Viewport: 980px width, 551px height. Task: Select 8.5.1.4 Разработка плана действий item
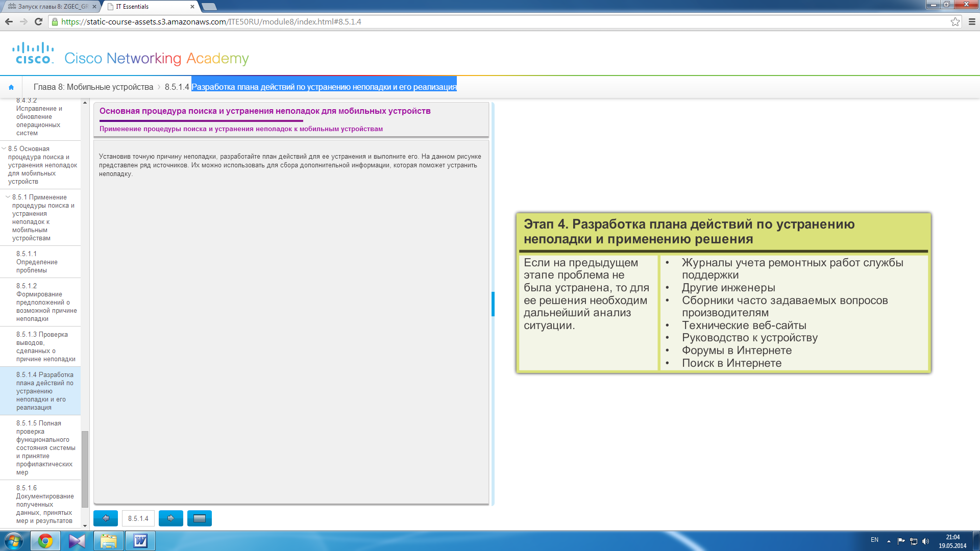pos(40,391)
